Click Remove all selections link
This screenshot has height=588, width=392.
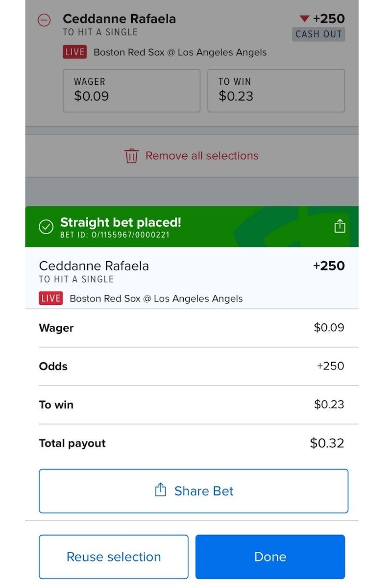click(201, 156)
